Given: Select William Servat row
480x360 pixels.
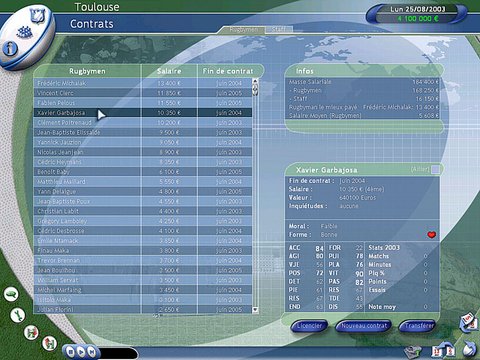Looking at the screenshot, I should pos(143,280).
